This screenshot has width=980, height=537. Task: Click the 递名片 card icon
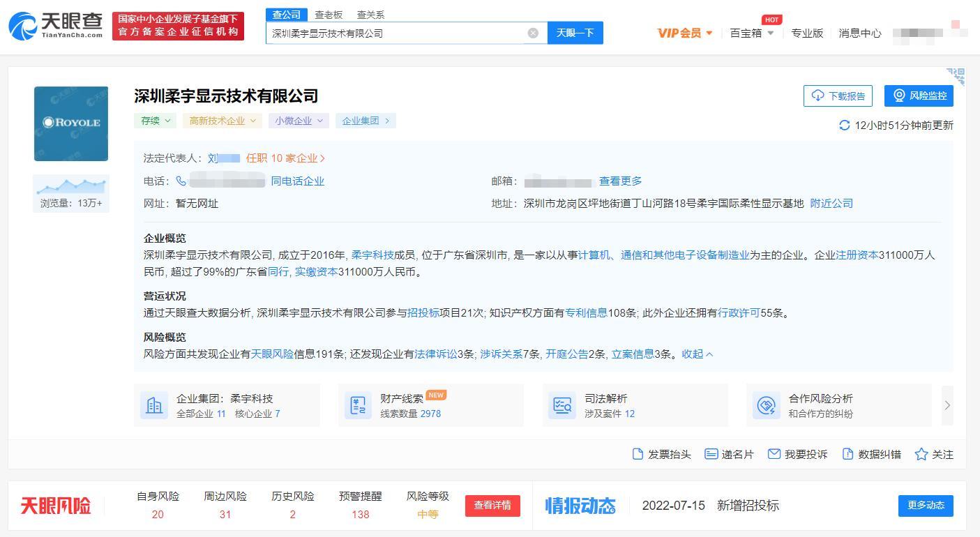[x=711, y=454]
